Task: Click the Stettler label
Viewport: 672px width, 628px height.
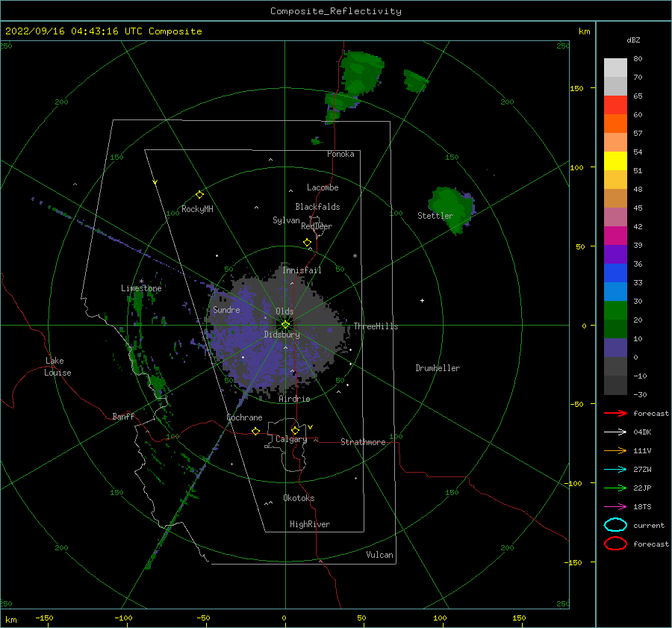Action: (435, 216)
